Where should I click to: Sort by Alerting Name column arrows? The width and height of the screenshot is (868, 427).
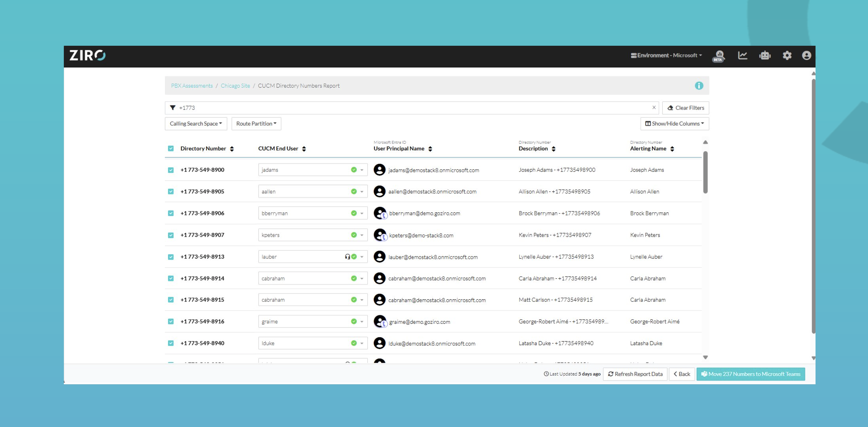(672, 149)
